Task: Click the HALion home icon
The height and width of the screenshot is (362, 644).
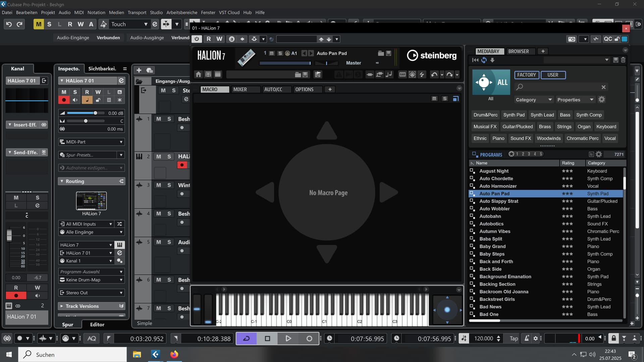Action: coord(198,74)
